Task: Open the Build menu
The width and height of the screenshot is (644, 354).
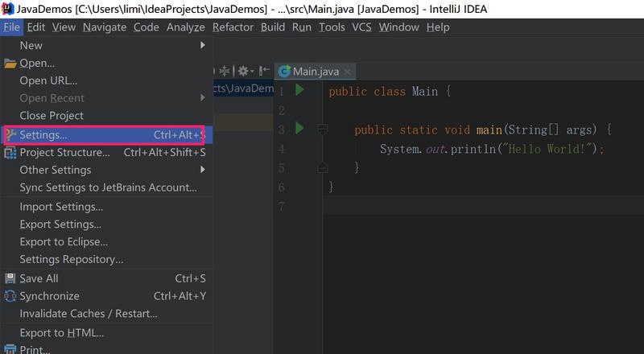Action: [x=273, y=27]
